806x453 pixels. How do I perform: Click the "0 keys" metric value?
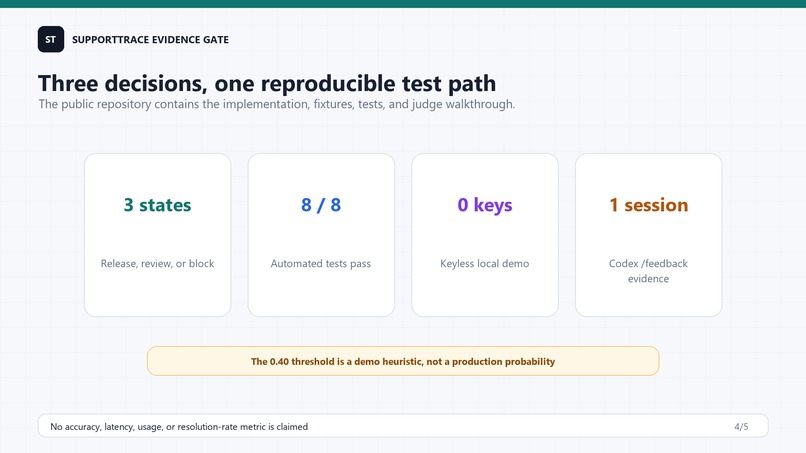485,205
